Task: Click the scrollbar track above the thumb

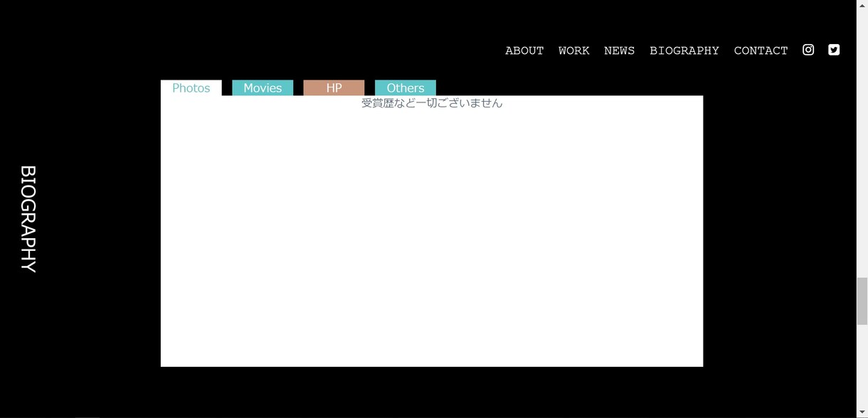Action: pyautogui.click(x=862, y=142)
